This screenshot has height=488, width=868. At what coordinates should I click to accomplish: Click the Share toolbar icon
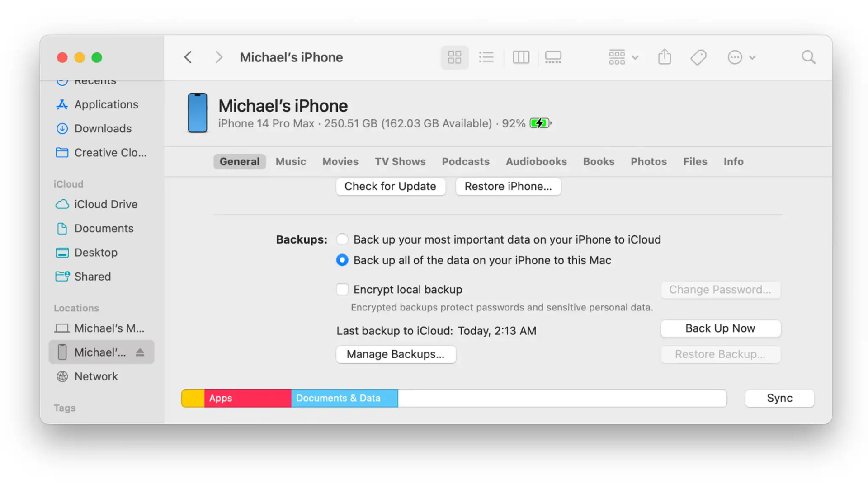pos(664,57)
